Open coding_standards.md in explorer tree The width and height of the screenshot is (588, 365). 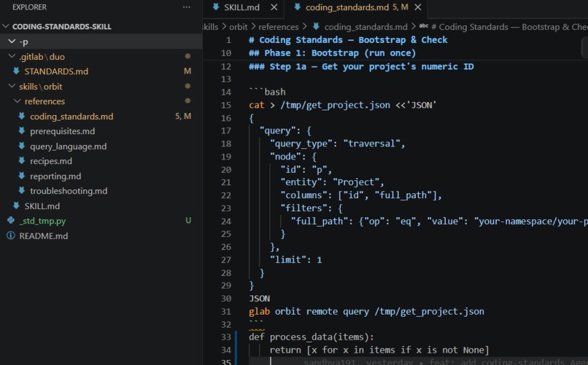click(x=71, y=117)
